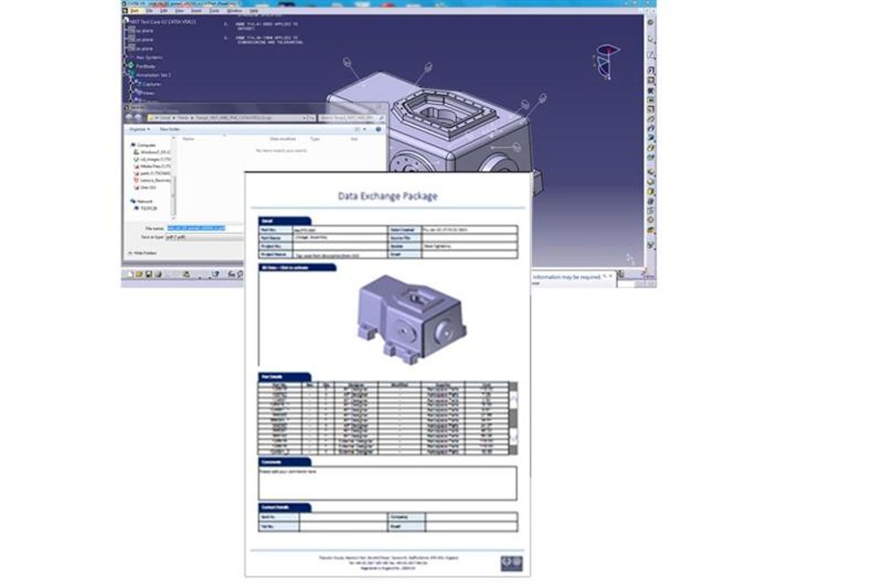Click the What's This help icon

[x=216, y=274]
